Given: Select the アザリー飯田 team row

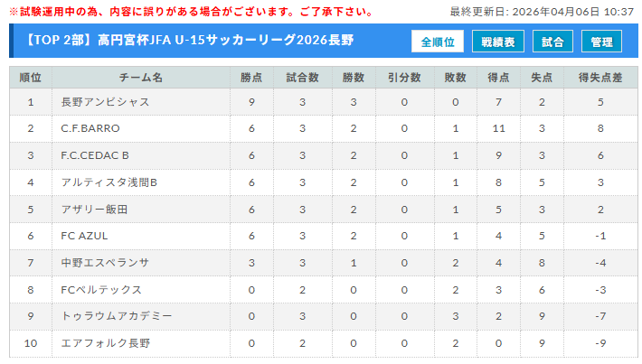Looking at the screenshot, I should pyautogui.click(x=94, y=210).
